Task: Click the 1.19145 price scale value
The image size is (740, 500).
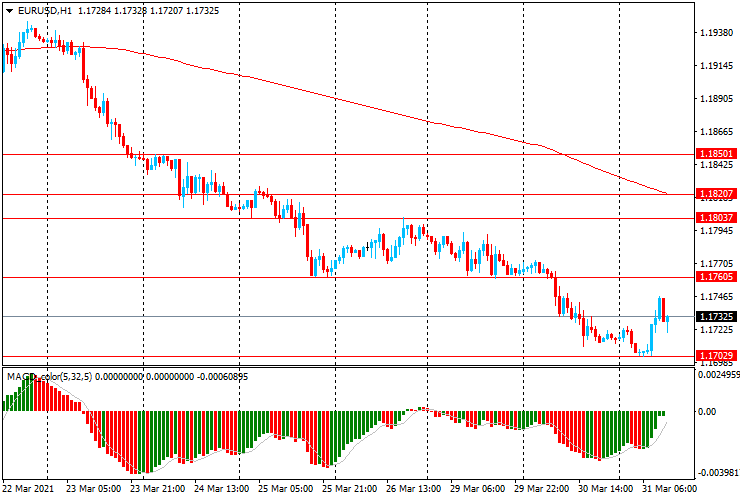Action: point(716,66)
